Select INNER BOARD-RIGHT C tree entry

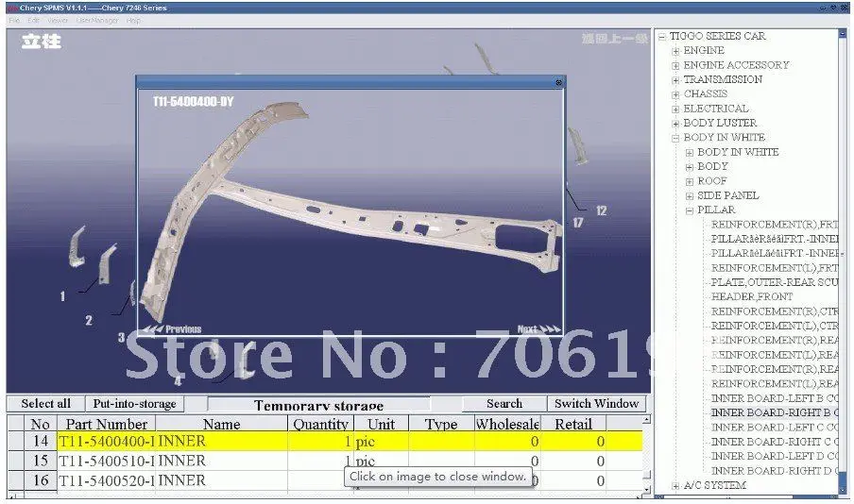(x=775, y=442)
